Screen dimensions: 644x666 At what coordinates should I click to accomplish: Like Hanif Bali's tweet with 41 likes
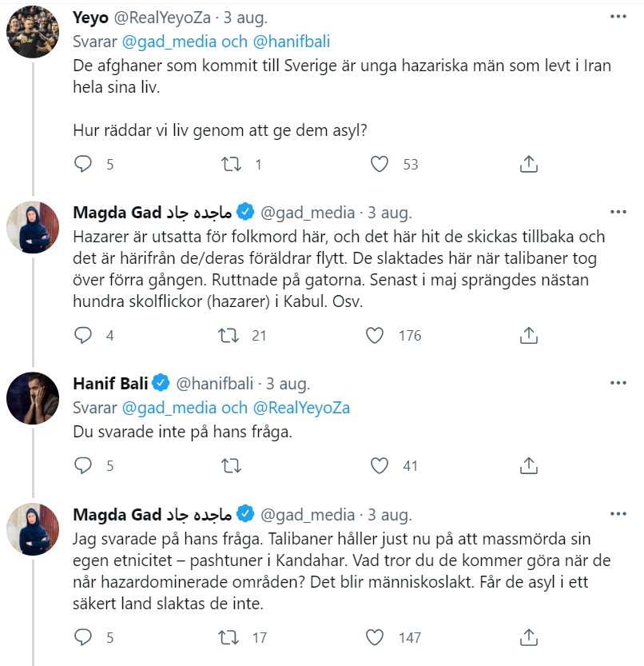380,465
